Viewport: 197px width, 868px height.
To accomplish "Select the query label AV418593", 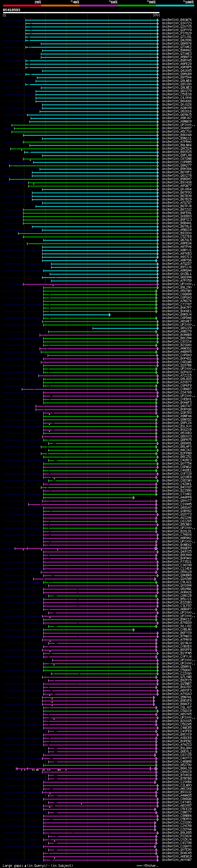I will (11, 10).
